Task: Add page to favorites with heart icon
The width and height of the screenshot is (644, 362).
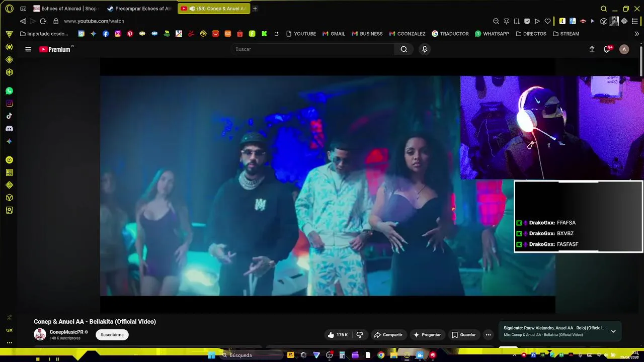Action: (547, 21)
